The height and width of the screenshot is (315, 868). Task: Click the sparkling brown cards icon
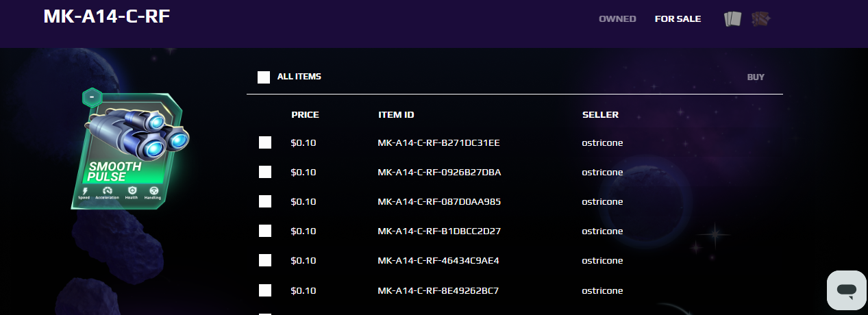761,19
